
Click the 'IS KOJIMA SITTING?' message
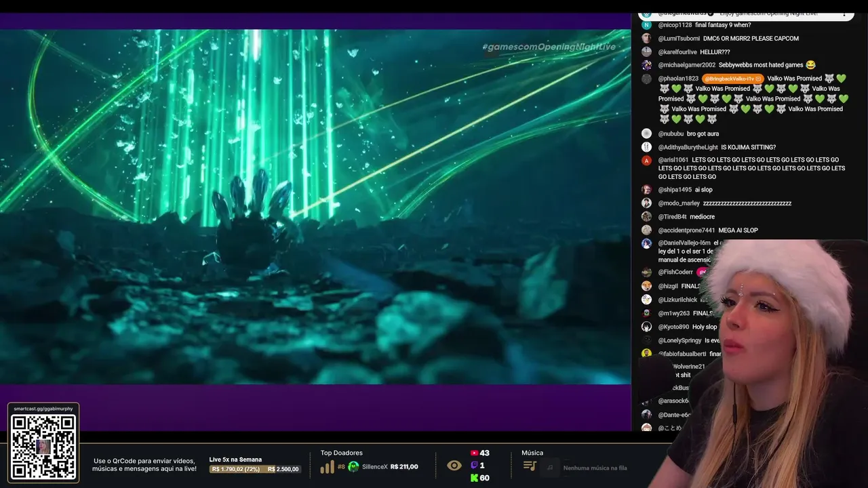tap(748, 147)
